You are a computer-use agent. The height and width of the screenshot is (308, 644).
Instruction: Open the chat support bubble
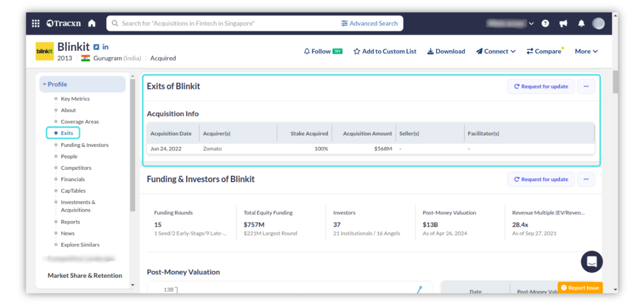(591, 261)
